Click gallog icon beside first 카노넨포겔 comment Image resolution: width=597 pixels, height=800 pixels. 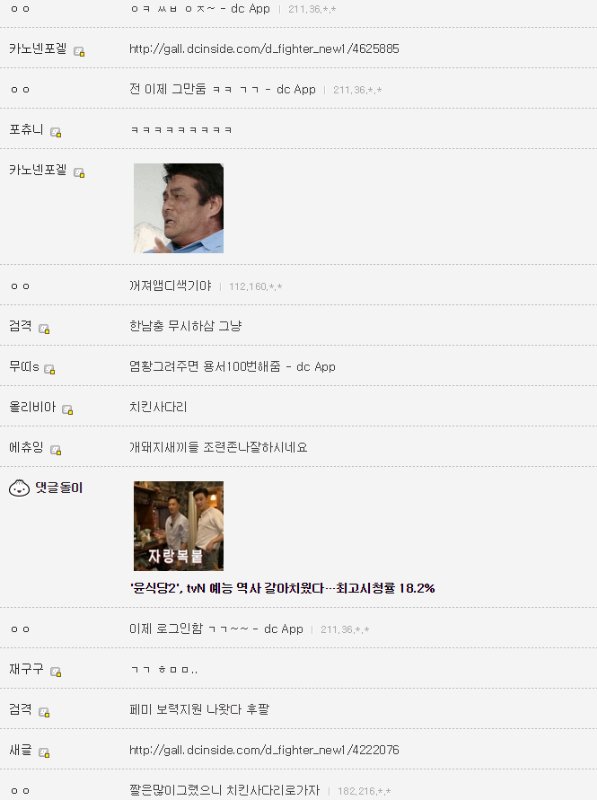pos(79,51)
